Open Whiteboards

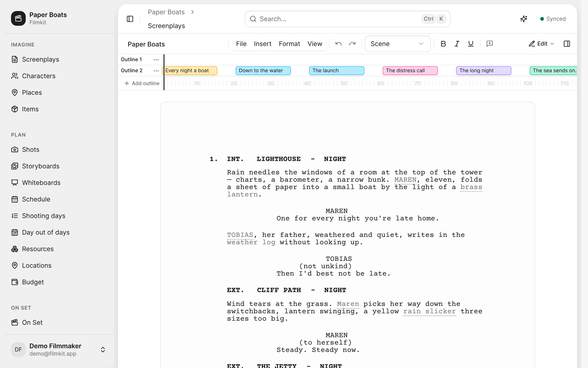pyautogui.click(x=59, y=183)
